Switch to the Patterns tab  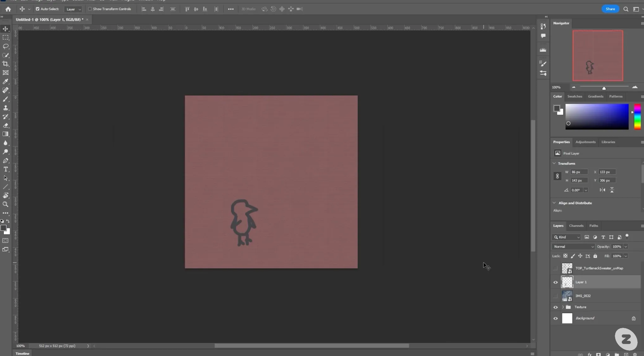(616, 97)
